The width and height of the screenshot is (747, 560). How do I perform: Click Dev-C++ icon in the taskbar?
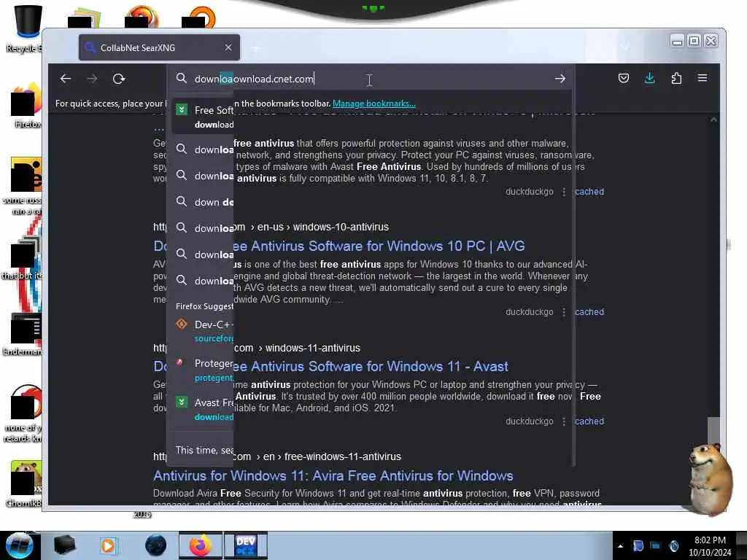coord(245,545)
